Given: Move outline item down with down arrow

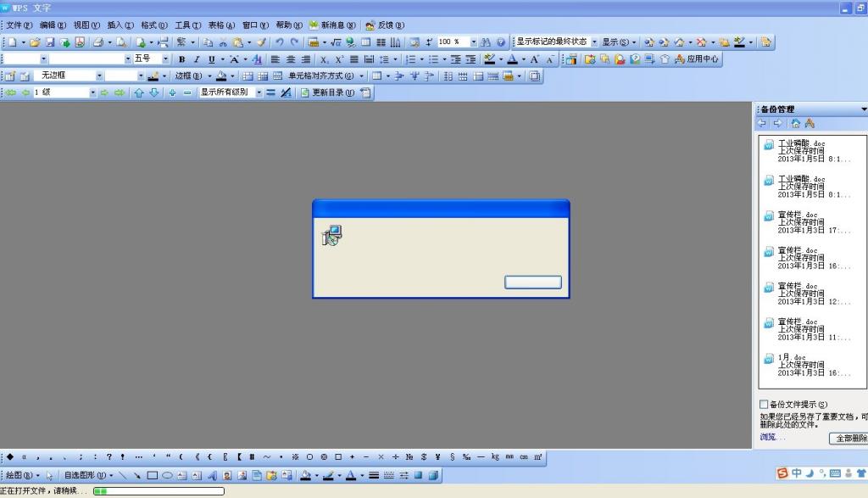Looking at the screenshot, I should 154,92.
